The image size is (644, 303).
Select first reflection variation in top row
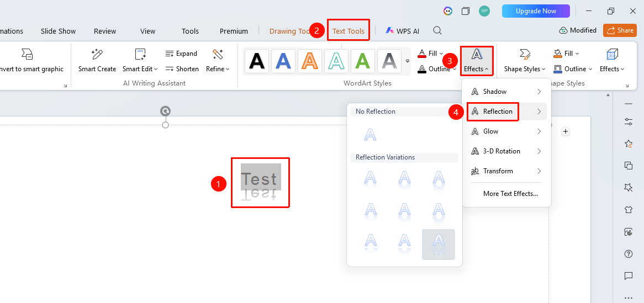pyautogui.click(x=371, y=180)
